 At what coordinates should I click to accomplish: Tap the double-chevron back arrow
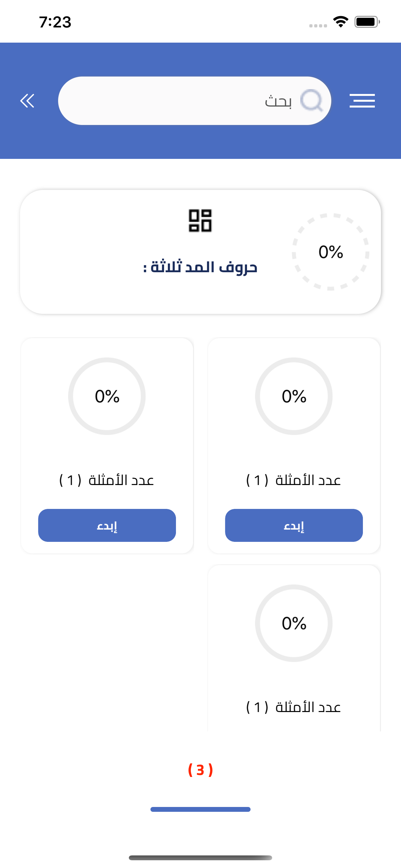coord(27,101)
